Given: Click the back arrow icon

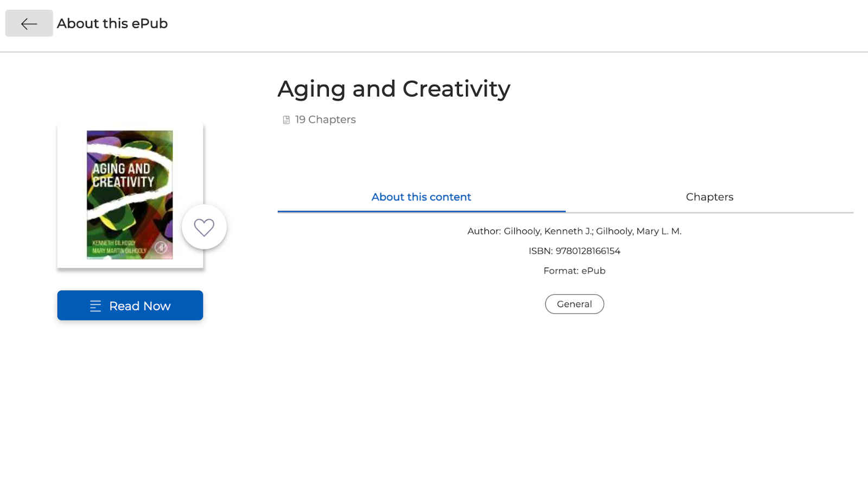Looking at the screenshot, I should tap(29, 23).
